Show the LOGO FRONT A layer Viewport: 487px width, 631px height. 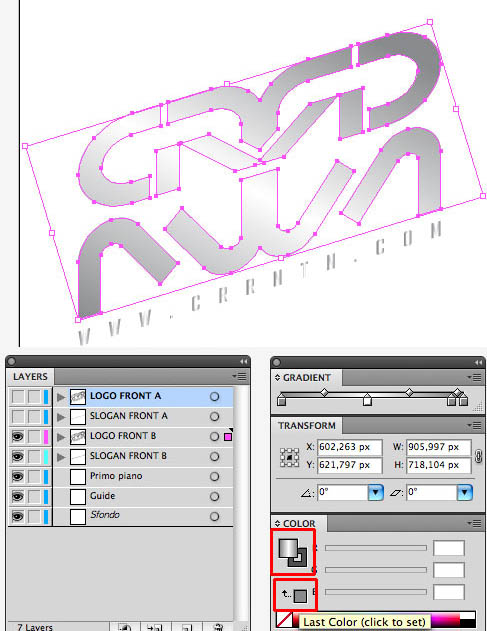click(18, 397)
